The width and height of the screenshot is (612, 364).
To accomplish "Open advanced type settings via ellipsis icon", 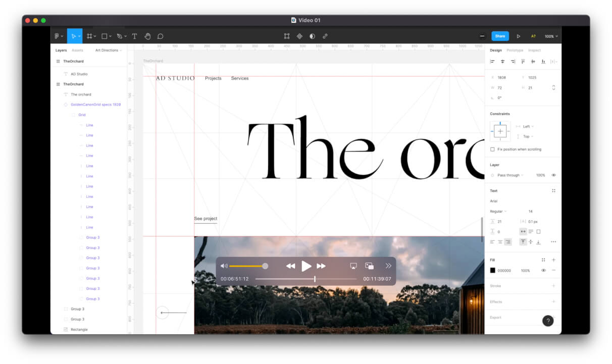I will (x=553, y=242).
